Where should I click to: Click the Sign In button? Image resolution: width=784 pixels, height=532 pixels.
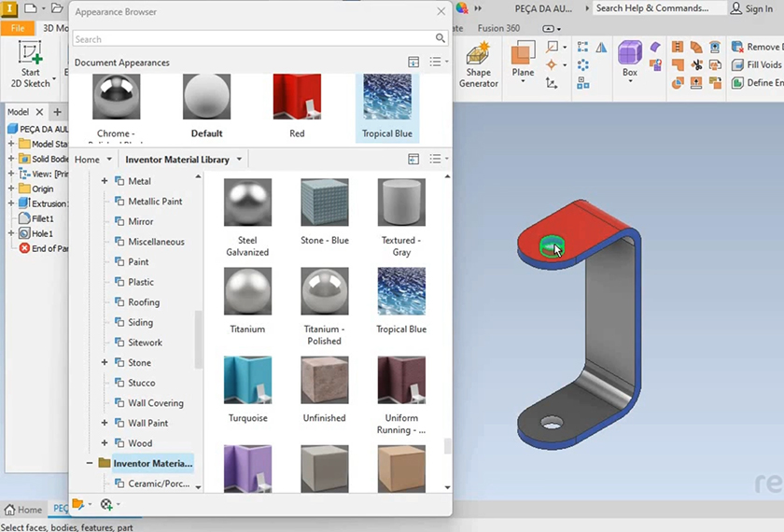pos(751,8)
